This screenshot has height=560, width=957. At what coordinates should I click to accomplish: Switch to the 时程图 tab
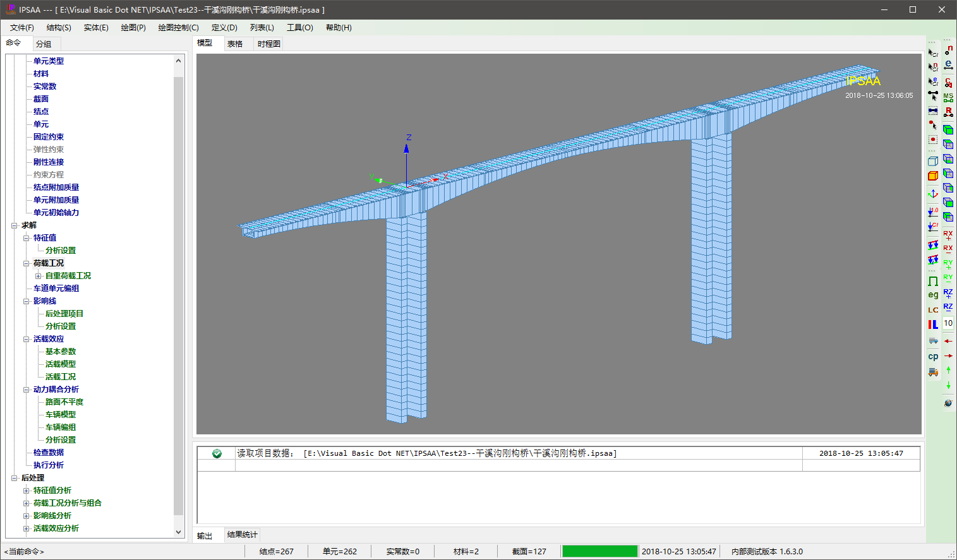(x=268, y=44)
